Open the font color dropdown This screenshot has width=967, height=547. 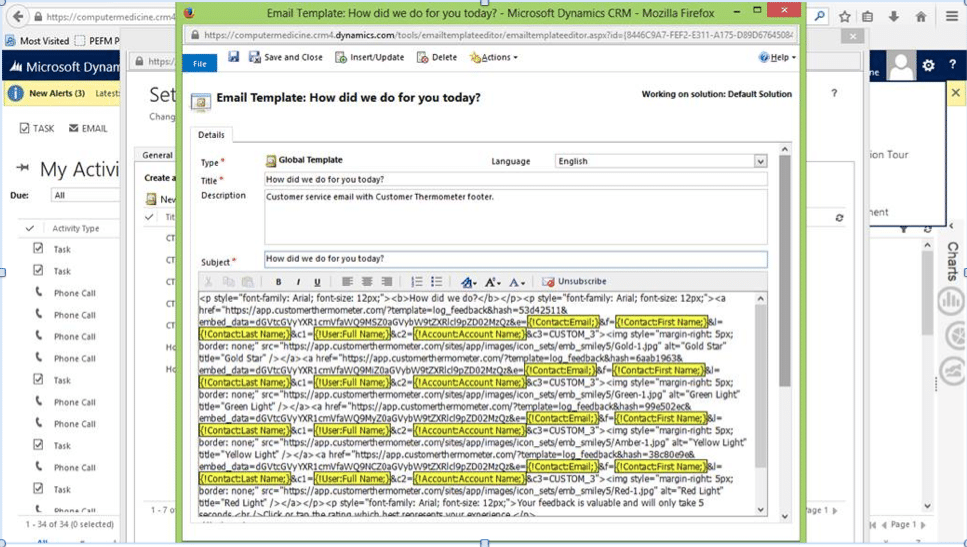tap(517, 282)
